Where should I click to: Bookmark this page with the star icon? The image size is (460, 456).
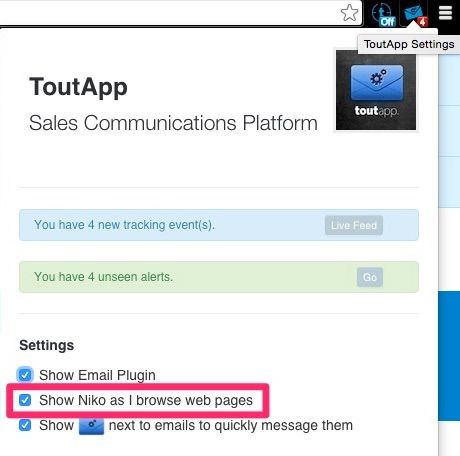coord(349,13)
